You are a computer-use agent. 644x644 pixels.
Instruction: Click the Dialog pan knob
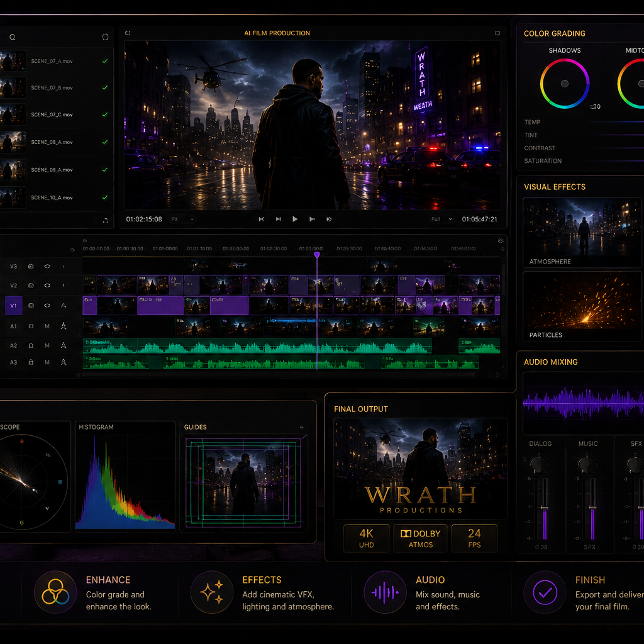pyautogui.click(x=539, y=465)
